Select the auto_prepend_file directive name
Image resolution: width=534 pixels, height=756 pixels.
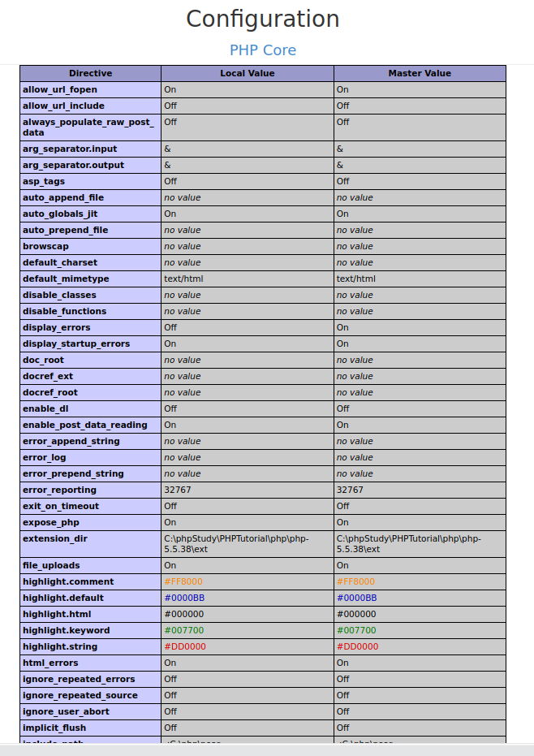coord(65,231)
